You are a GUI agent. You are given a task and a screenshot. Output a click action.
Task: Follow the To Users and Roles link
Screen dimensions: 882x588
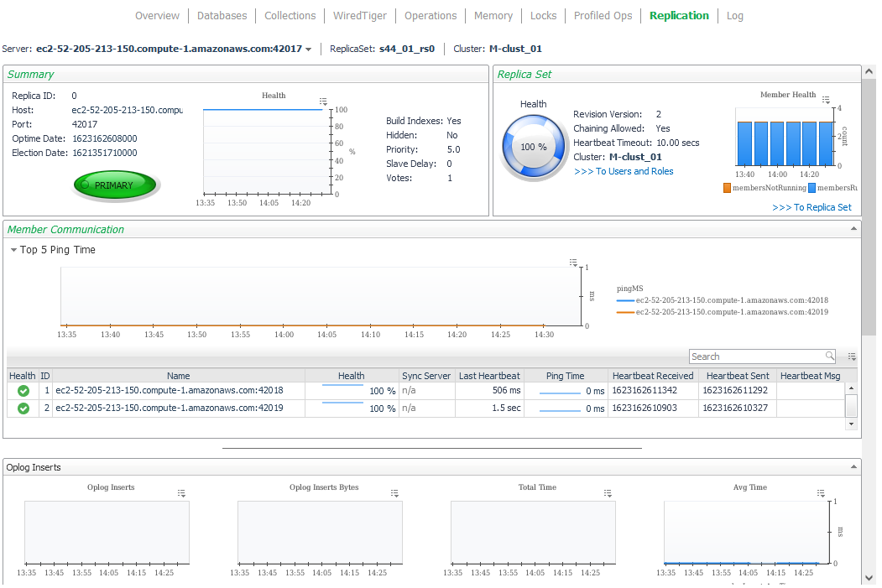click(x=624, y=171)
